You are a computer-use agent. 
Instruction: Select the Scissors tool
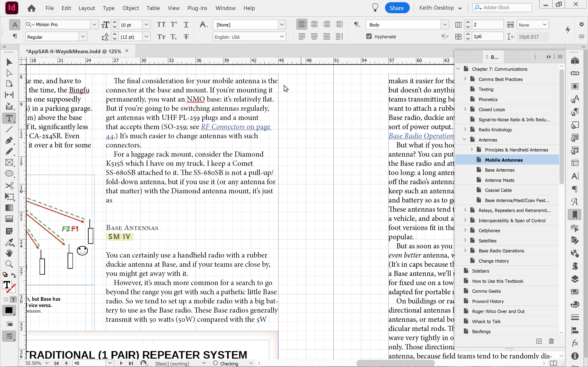(x=9, y=186)
